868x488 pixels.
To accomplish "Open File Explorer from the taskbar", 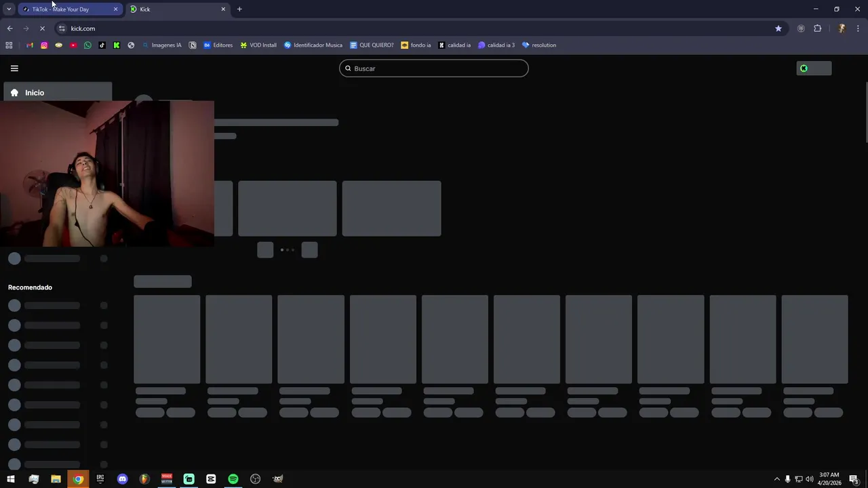I will coord(56,479).
